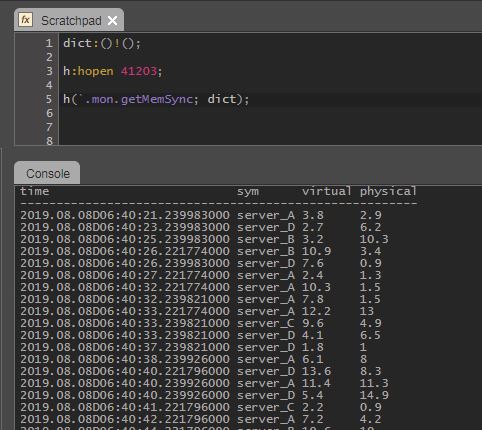Click physical value 6.5
This screenshot has height=430, width=482.
point(370,335)
